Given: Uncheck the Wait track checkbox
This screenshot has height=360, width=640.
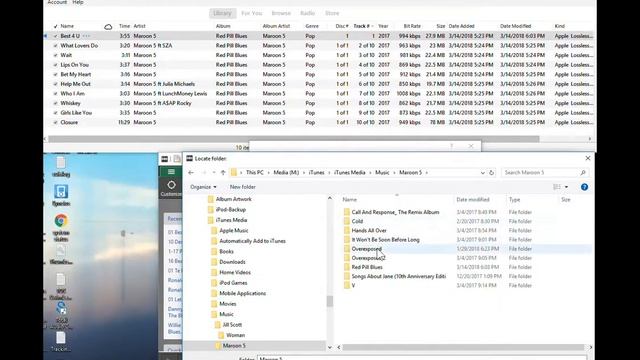Looking at the screenshot, I should coord(56,55).
